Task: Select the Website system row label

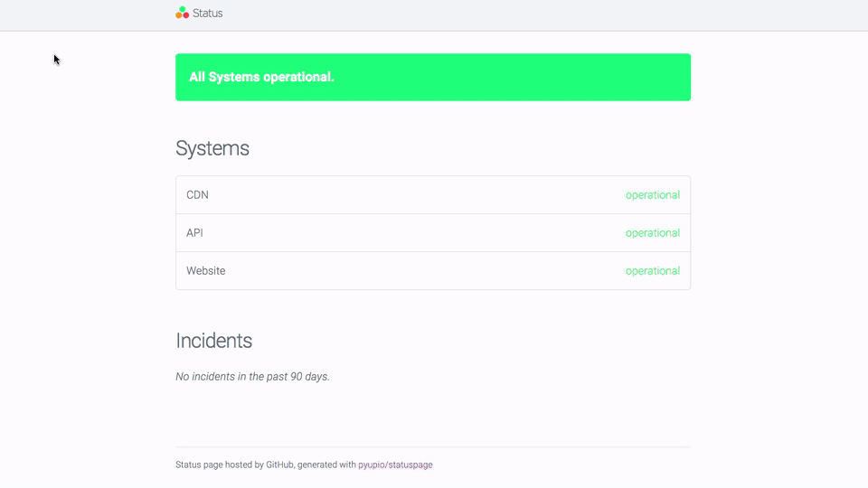Action: tap(206, 270)
